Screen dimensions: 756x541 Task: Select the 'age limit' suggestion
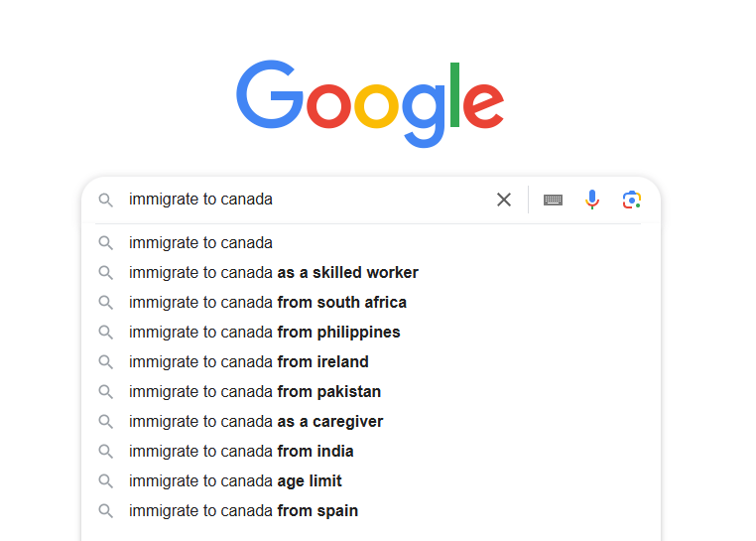pyautogui.click(x=235, y=481)
